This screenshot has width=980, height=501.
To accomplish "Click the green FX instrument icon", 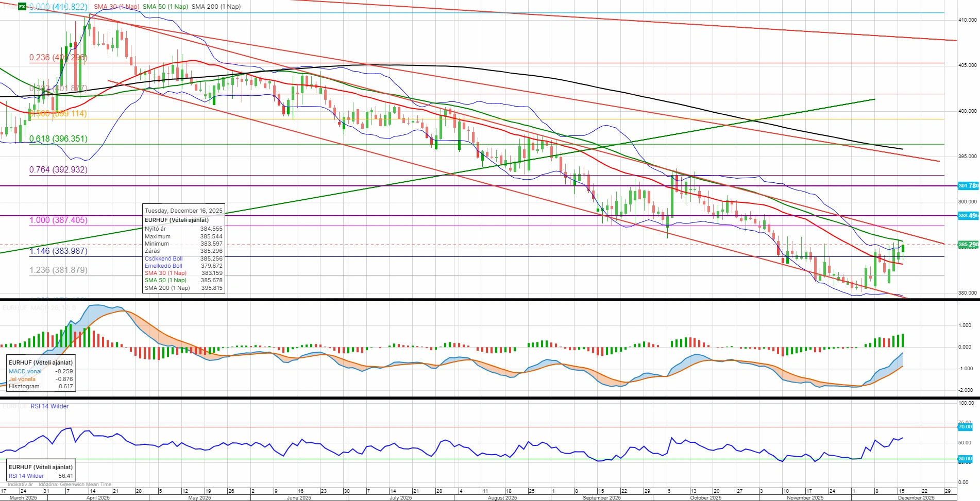I will (x=22, y=7).
